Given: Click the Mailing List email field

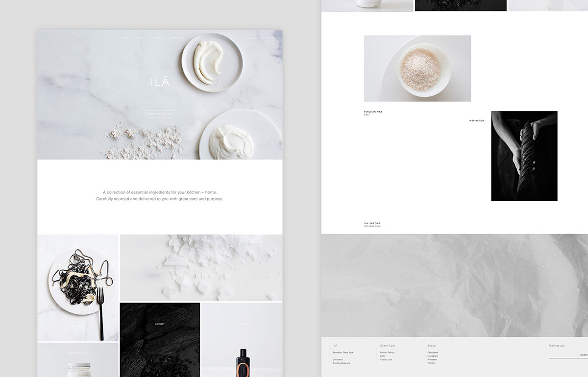Looking at the screenshot, I should point(563,355).
